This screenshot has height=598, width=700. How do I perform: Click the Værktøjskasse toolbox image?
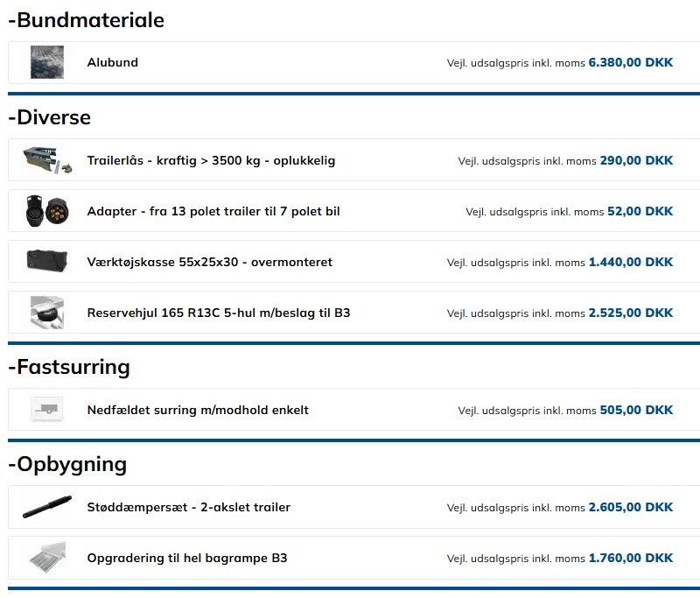(x=47, y=262)
